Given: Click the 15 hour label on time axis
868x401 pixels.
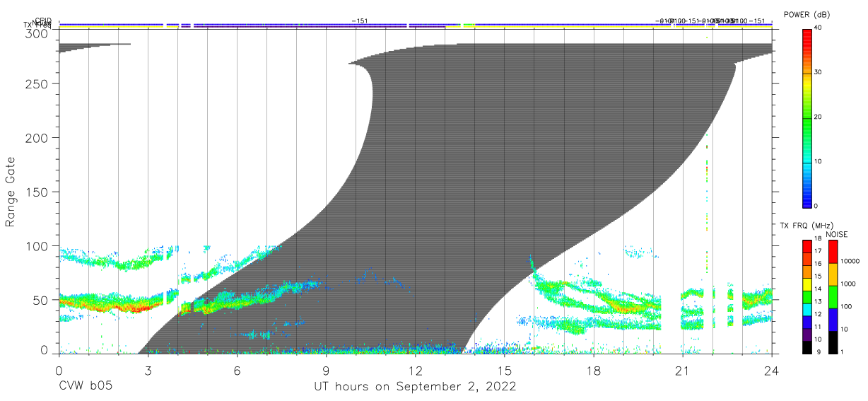Looking at the screenshot, I should [504, 370].
